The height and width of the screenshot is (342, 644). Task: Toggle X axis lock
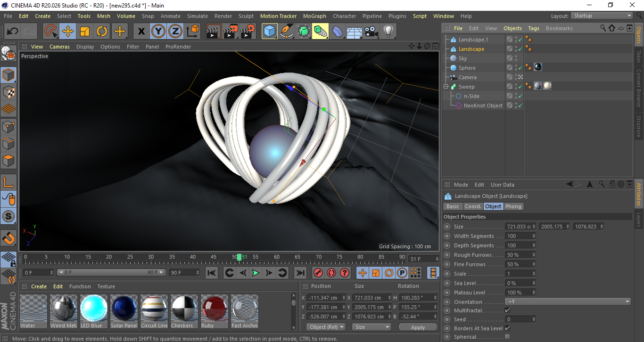[141, 32]
